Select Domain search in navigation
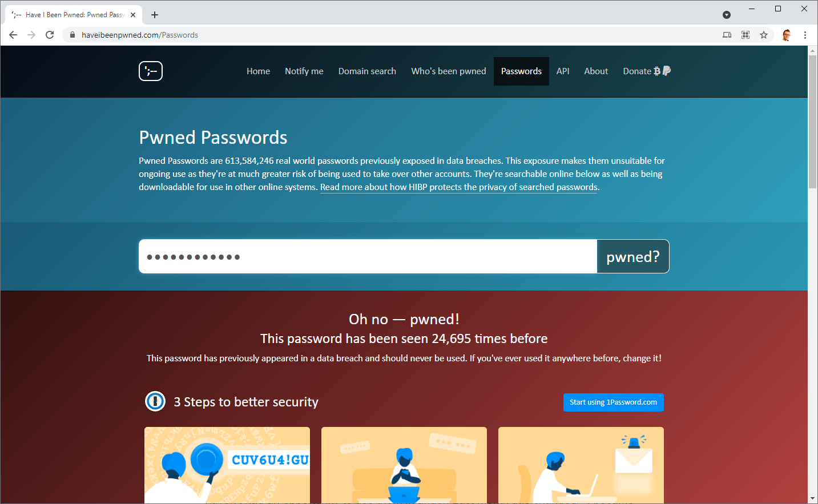Viewport: 818px width, 504px height. [x=367, y=71]
